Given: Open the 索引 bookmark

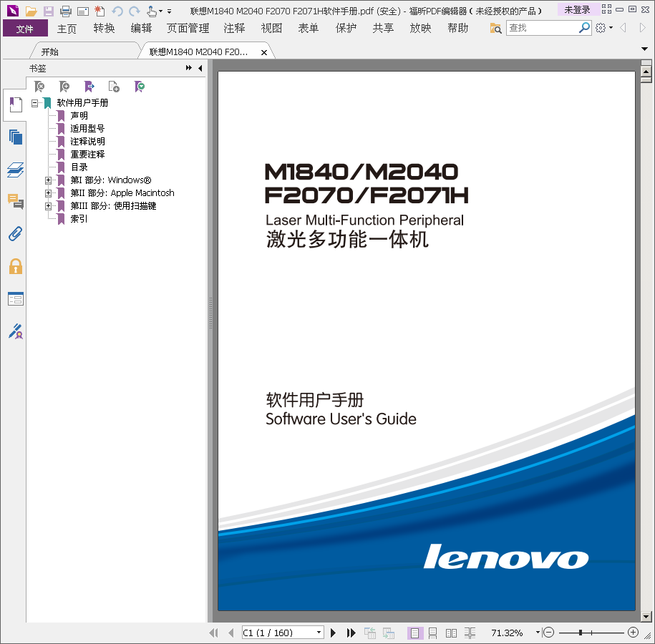Looking at the screenshot, I should tap(79, 219).
